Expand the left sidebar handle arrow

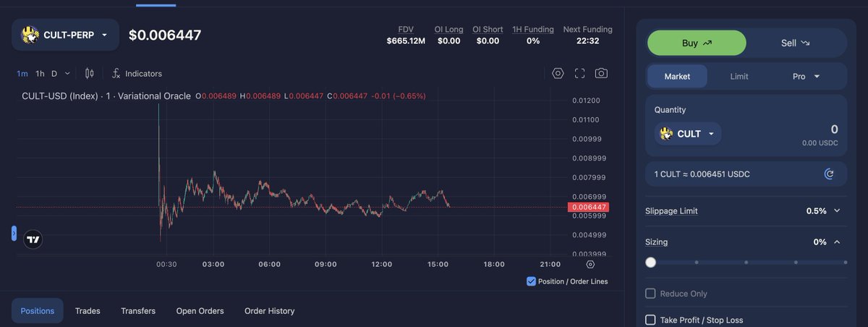14,234
